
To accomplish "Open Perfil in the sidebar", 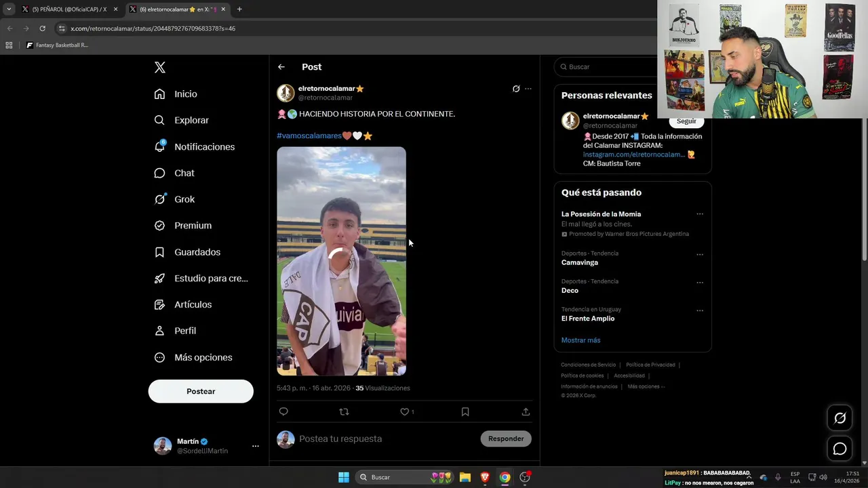I will [175, 331].
